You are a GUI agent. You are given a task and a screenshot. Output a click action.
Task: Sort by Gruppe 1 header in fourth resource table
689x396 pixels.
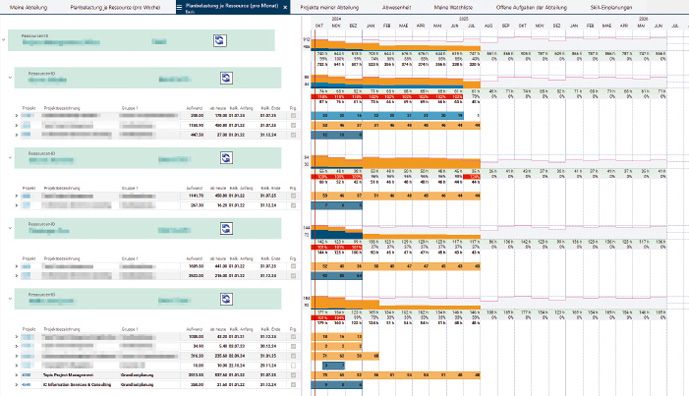[x=130, y=259]
